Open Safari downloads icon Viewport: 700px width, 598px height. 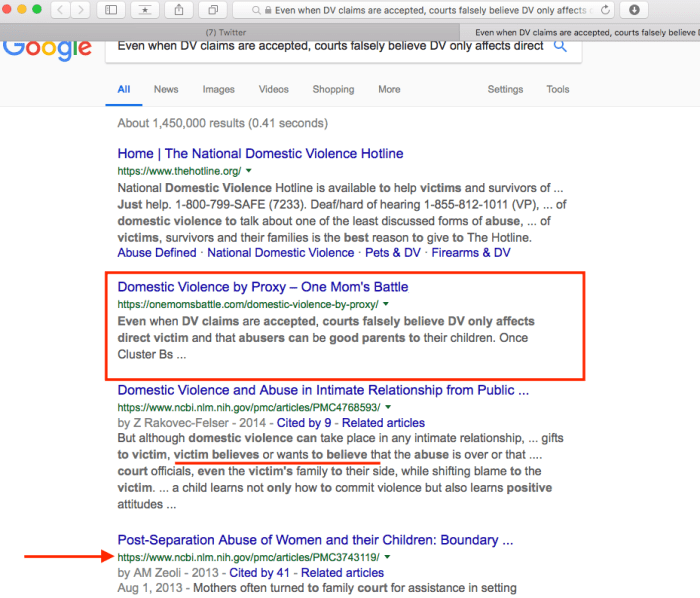coord(634,10)
